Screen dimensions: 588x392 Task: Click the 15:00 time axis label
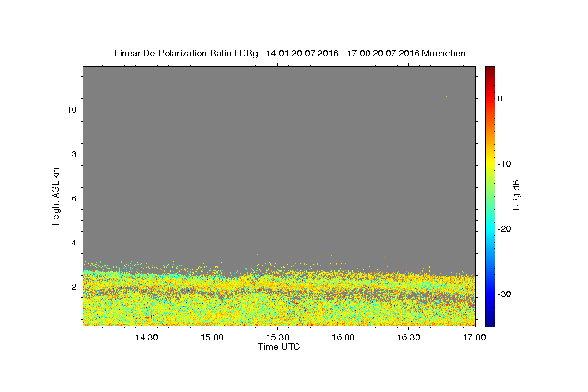click(212, 338)
